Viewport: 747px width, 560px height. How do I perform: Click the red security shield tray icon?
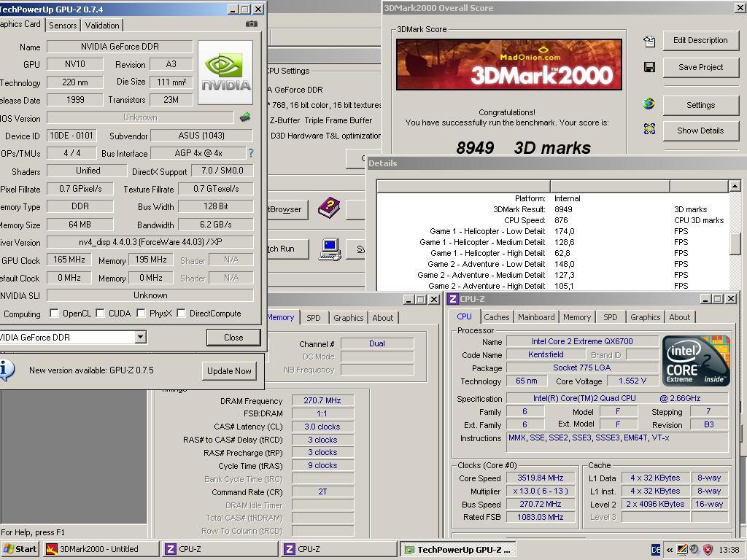[708, 550]
